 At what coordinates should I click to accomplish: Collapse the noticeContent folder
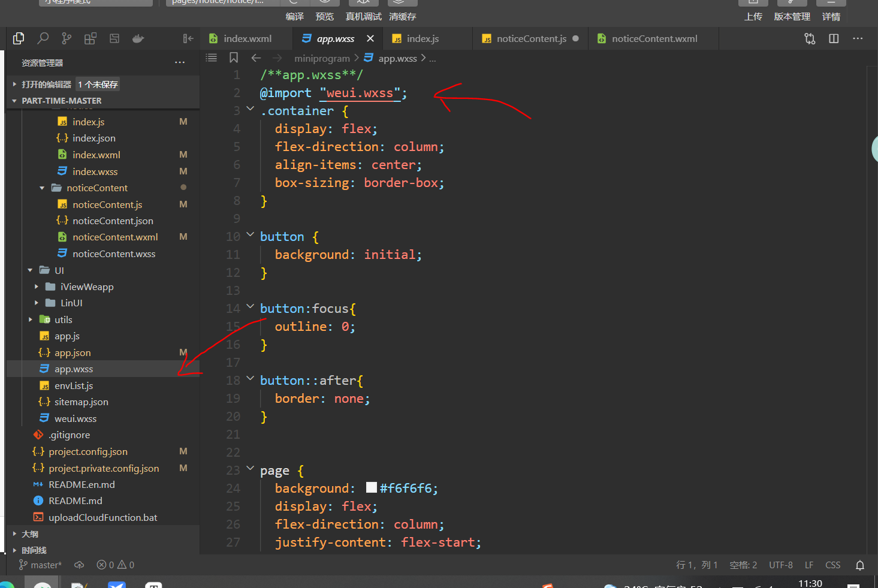[x=42, y=188]
